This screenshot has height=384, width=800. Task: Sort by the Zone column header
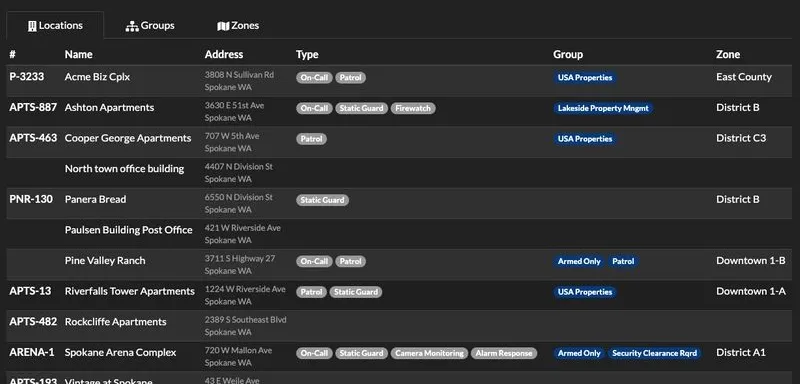tap(728, 54)
